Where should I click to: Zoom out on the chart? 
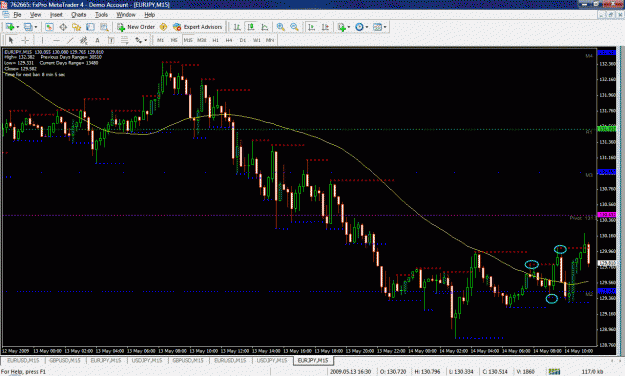[x=294, y=27]
